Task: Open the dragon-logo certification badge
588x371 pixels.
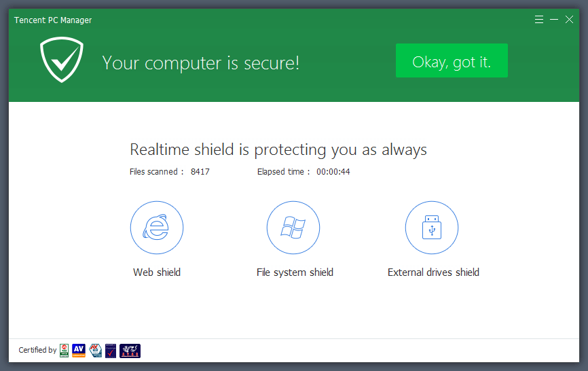Action: click(130, 351)
